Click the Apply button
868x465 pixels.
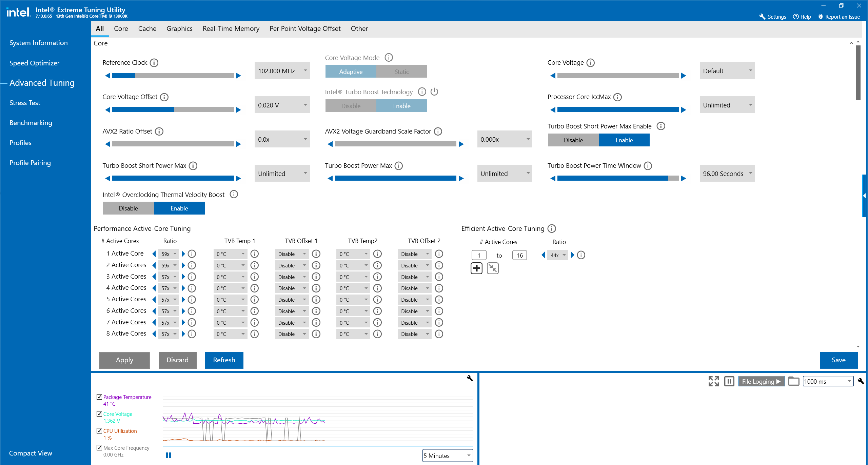click(124, 360)
